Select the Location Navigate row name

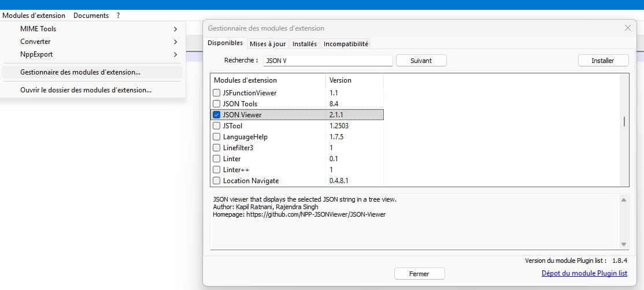click(251, 181)
